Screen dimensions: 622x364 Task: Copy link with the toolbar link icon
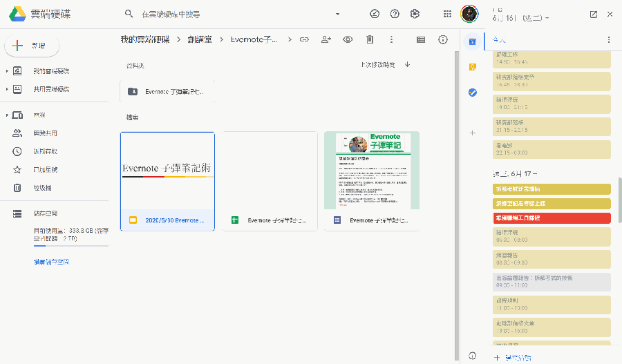click(x=304, y=39)
